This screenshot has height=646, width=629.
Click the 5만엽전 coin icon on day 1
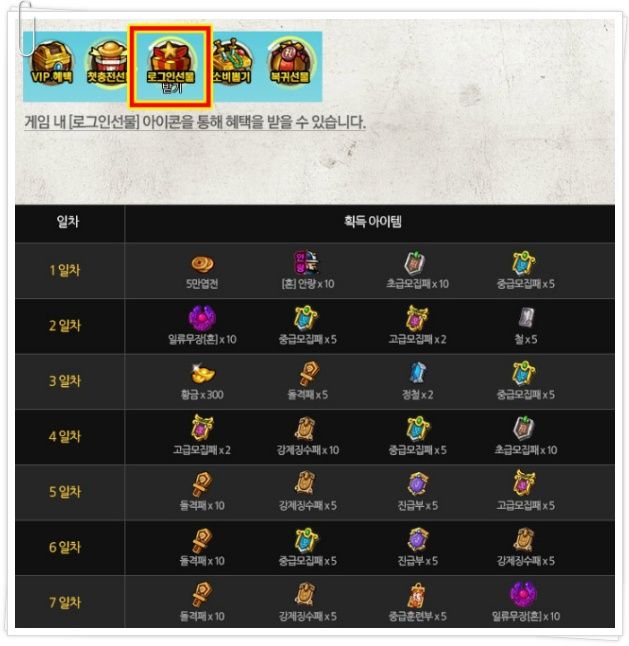coord(202,264)
